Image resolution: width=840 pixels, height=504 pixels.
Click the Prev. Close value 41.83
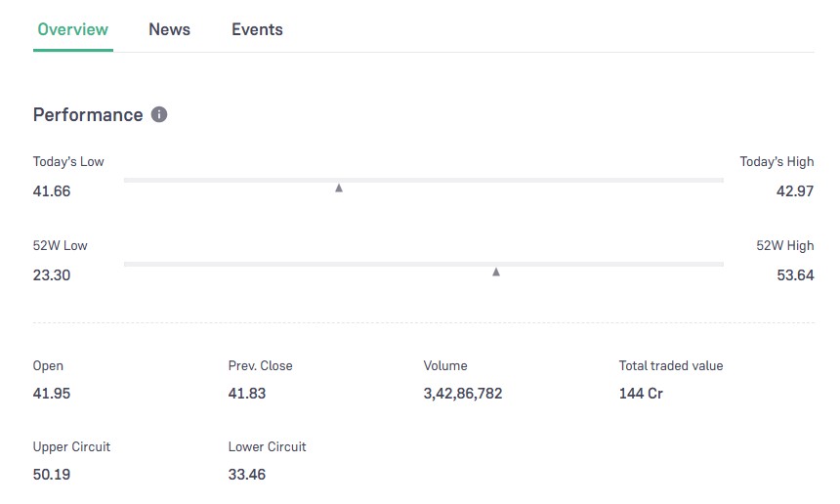247,394
